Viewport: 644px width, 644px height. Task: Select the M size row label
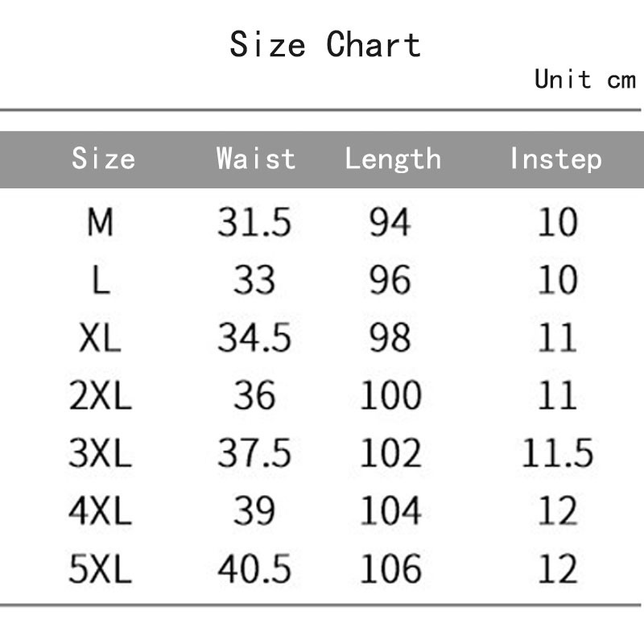[100, 222]
